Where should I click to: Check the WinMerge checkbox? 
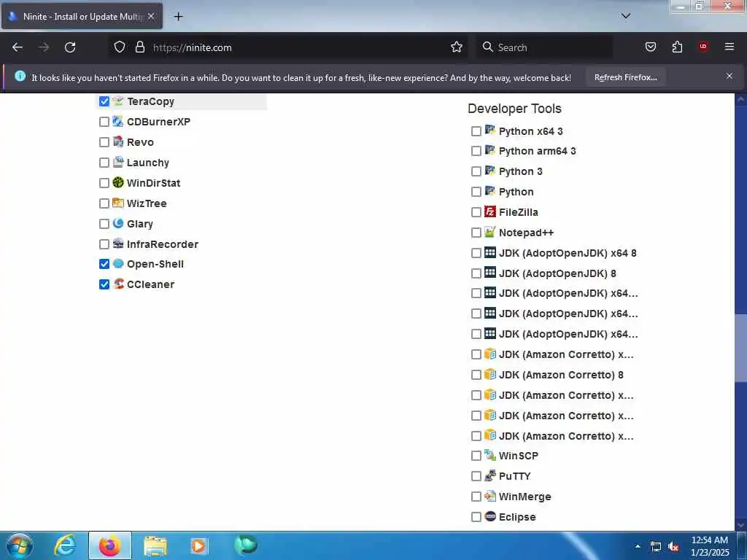click(x=476, y=497)
